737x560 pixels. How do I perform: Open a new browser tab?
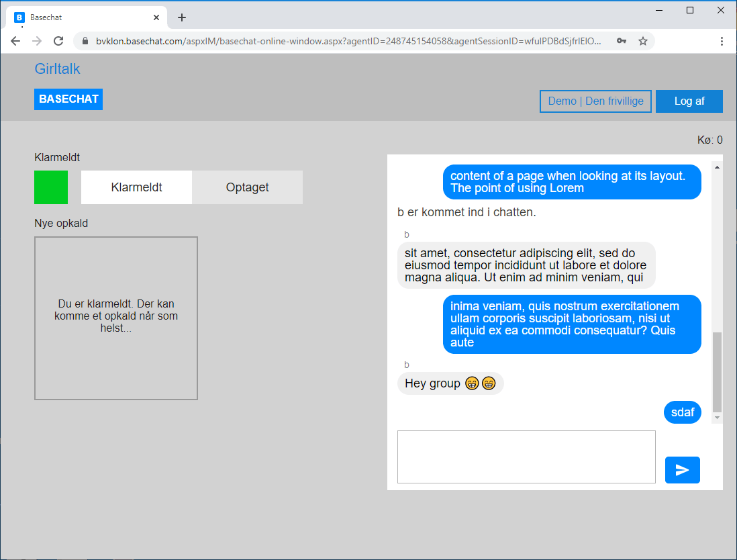tap(182, 17)
